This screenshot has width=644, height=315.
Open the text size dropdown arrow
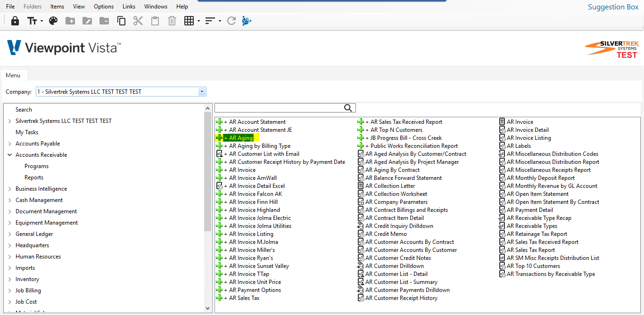pos(41,21)
